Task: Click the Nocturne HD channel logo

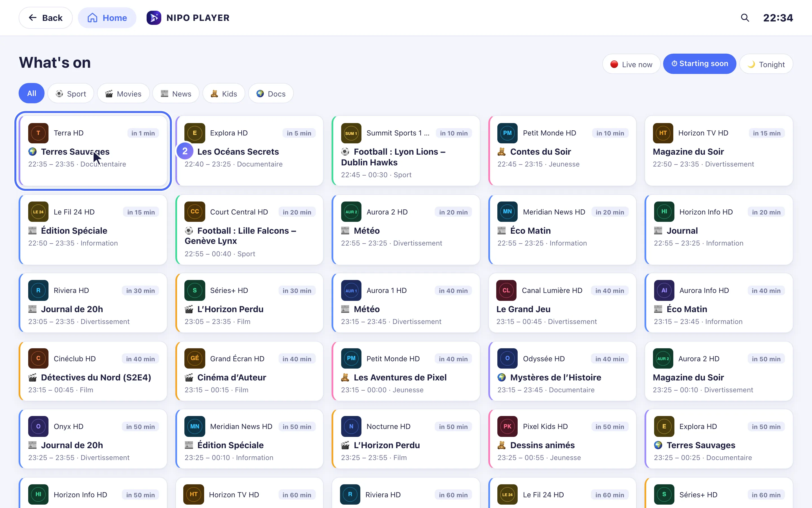Action: (351, 427)
